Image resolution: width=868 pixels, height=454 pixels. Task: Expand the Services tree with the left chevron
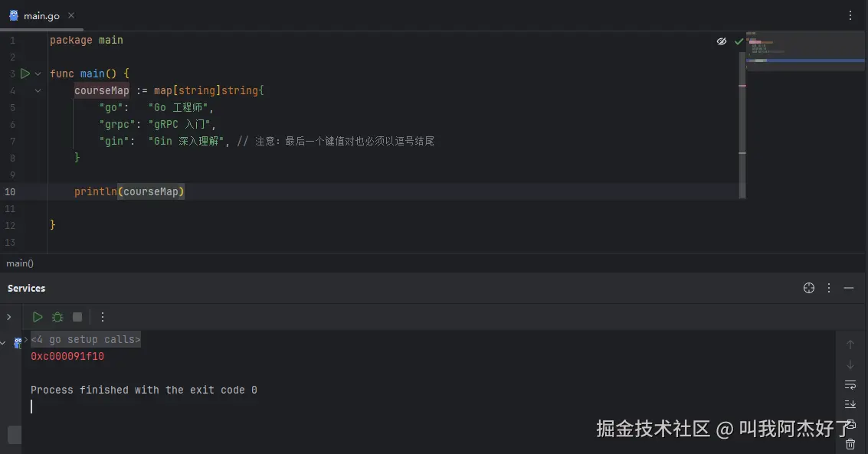9,317
